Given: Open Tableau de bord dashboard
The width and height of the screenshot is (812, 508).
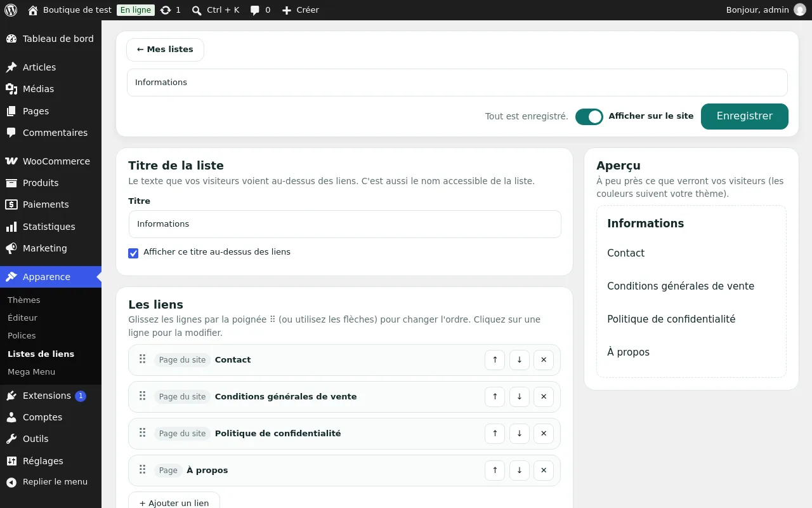Looking at the screenshot, I should [x=51, y=39].
